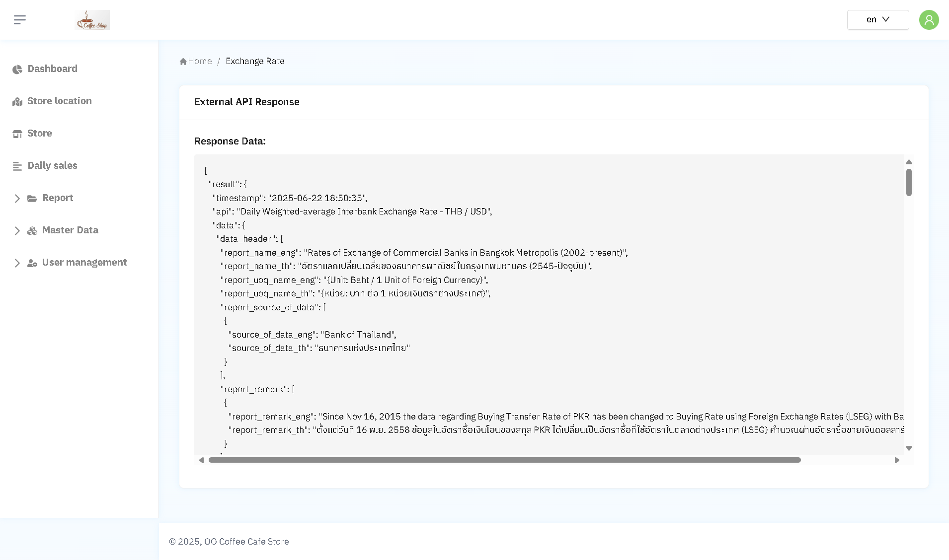
Task: Click the Store location map icon
Action: (17, 102)
